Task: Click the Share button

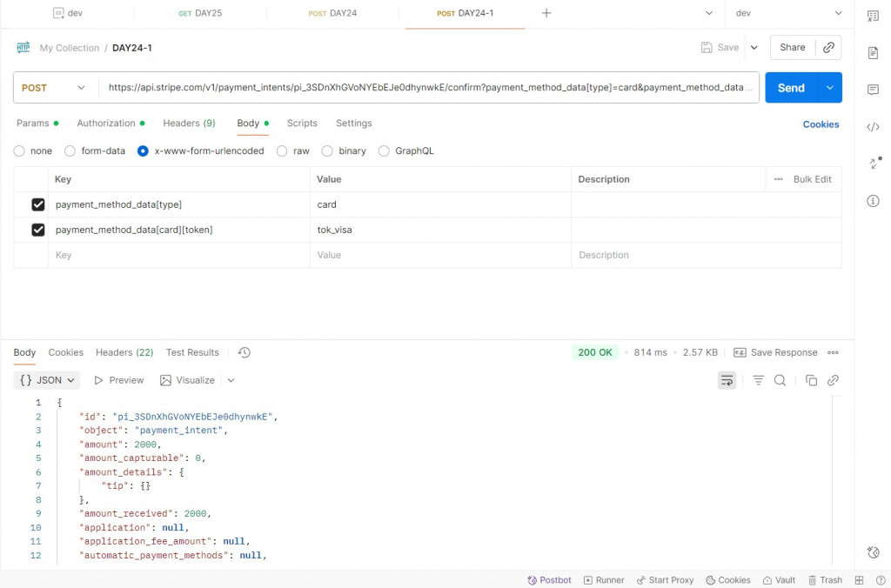Action: pos(792,48)
